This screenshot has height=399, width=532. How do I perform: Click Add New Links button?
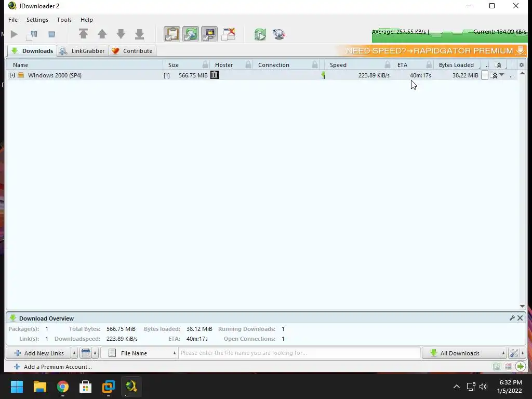pyautogui.click(x=38, y=353)
